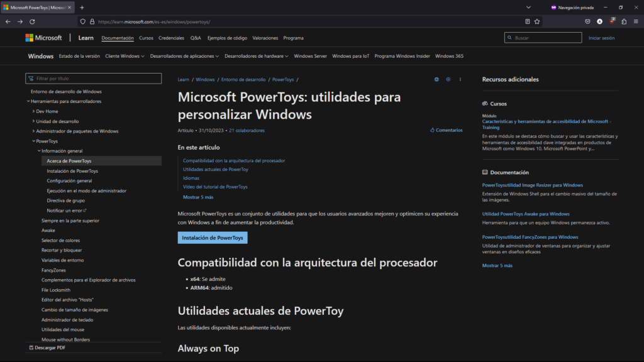Click the Learn site title
The image size is (644, 362).
(x=86, y=38)
